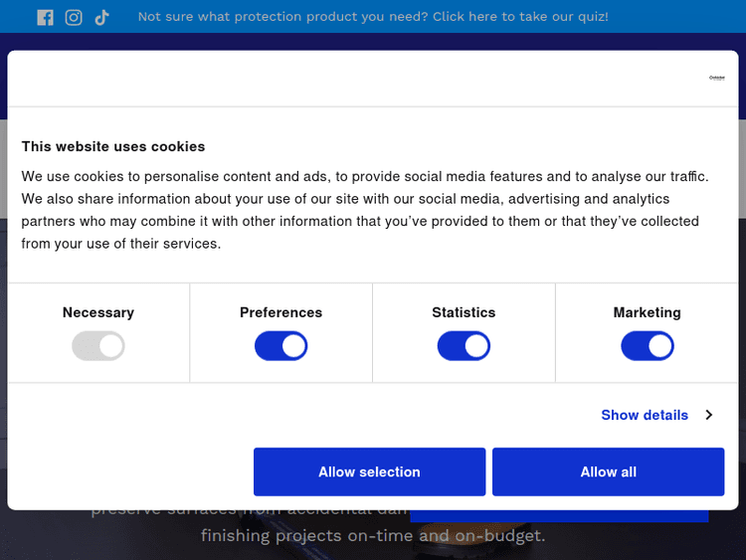
Task: Click the cookie usage description paragraph
Action: coord(365,210)
